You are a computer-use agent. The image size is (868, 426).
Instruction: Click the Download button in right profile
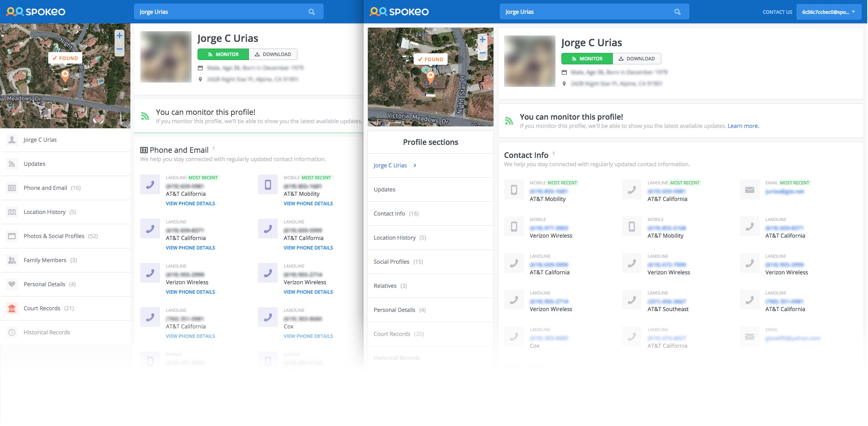click(x=637, y=58)
